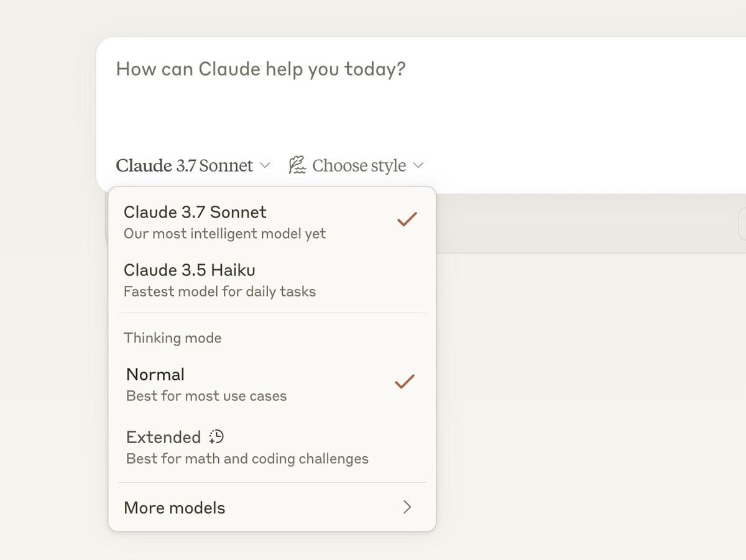The height and width of the screenshot is (560, 746).
Task: Click the checkmark next to Claude 3.7 Sonnet
Action: click(407, 219)
